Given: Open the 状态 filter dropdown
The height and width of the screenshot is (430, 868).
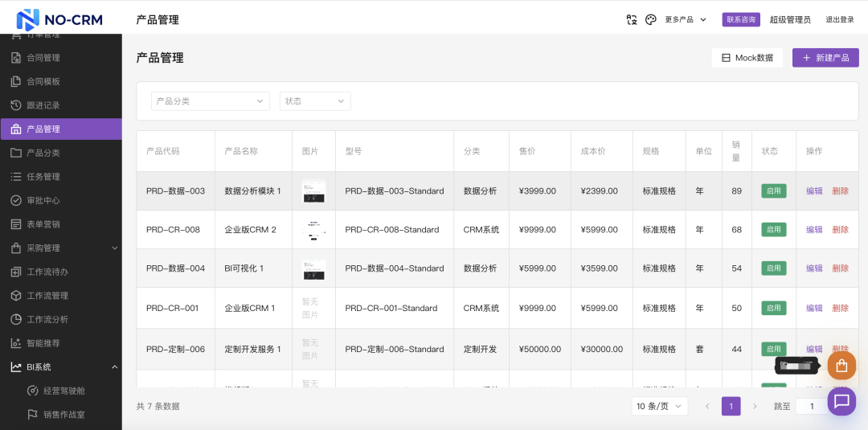Looking at the screenshot, I should pyautogui.click(x=315, y=101).
